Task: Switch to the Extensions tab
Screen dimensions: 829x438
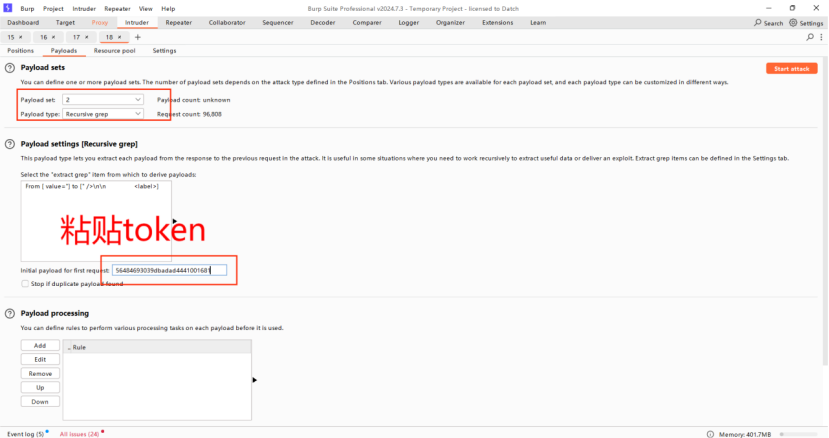Action: 498,23
